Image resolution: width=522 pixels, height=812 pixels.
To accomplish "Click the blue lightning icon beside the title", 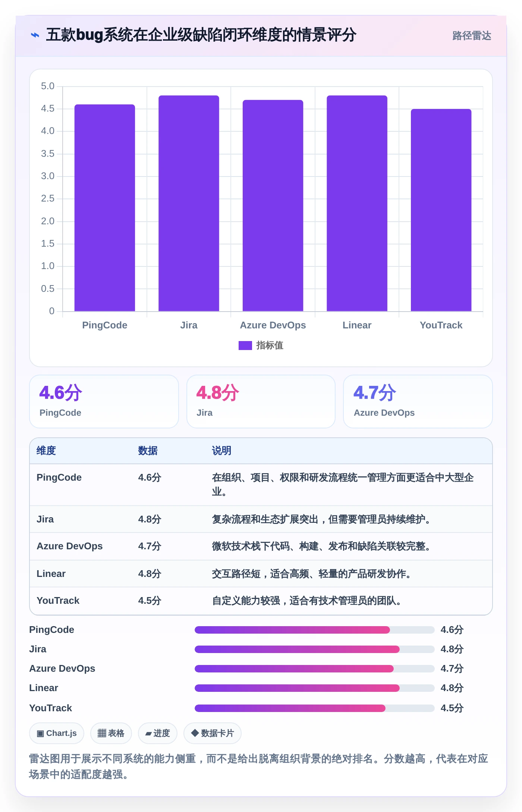I will [35, 35].
